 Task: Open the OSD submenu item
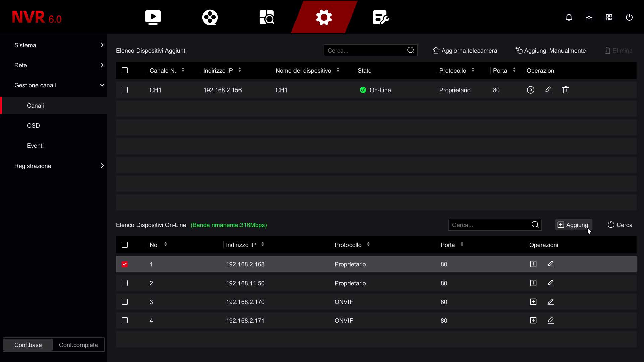click(x=33, y=126)
